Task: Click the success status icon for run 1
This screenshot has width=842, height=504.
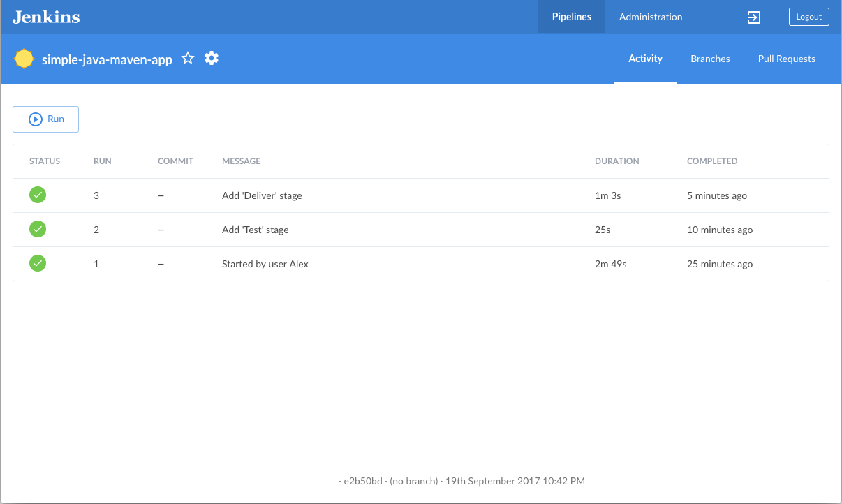Action: coord(38,264)
